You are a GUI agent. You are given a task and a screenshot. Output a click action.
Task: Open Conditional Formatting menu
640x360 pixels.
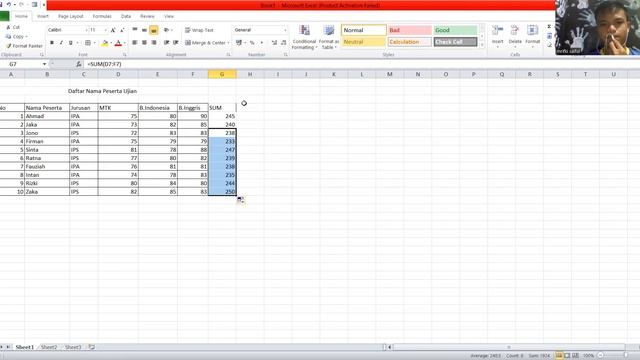pos(304,38)
